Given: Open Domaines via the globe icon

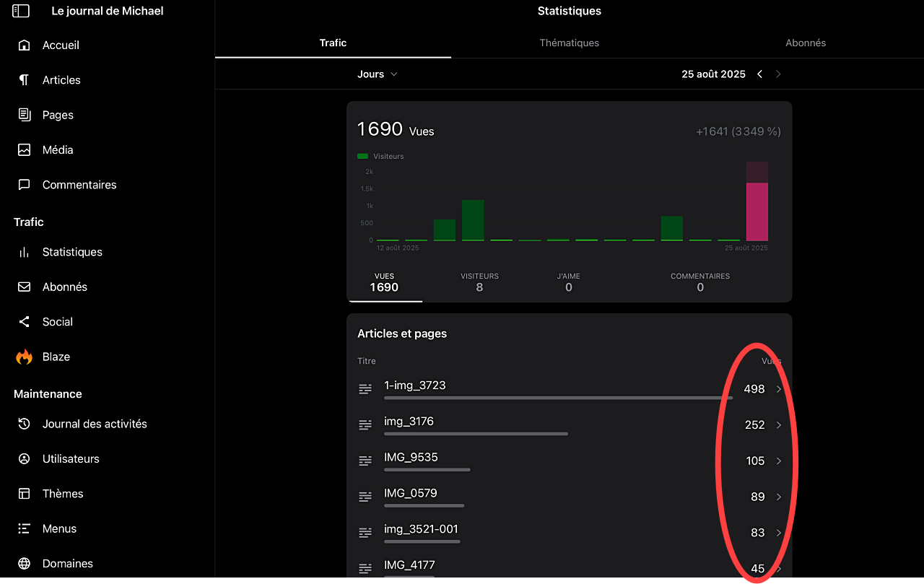Looking at the screenshot, I should point(24,564).
